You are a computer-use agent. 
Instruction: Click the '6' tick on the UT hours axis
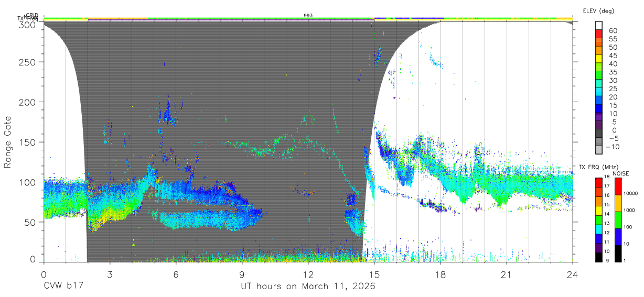pyautogui.click(x=176, y=274)
